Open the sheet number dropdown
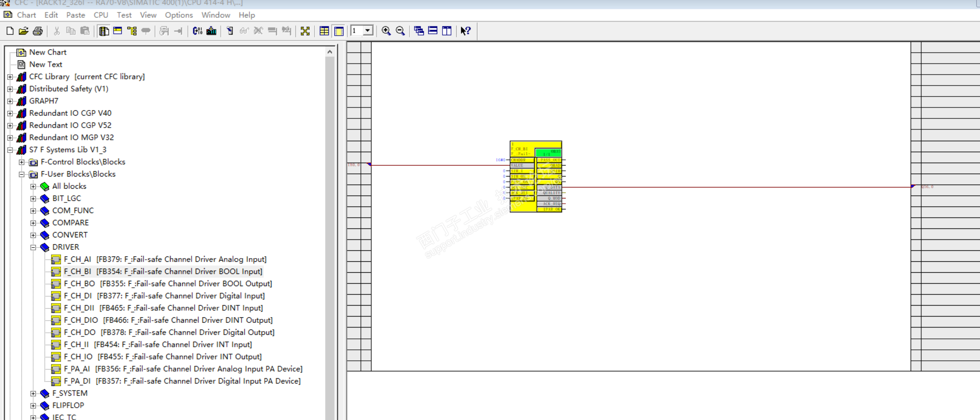Viewport: 980px width, 420px height. point(367,31)
